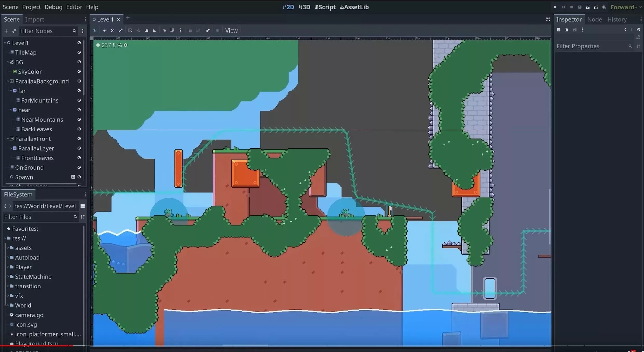
Task: Open the Debug menu
Action: (x=53, y=7)
